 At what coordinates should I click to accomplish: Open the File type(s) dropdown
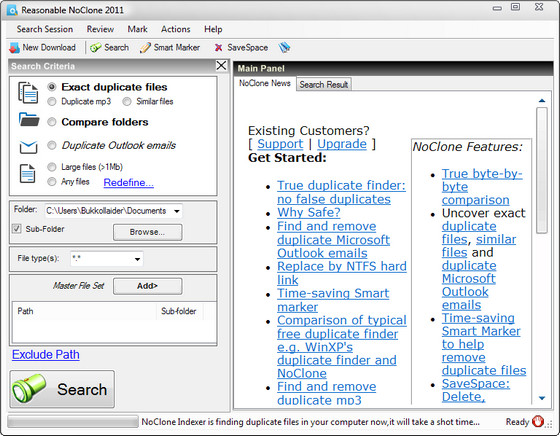coord(138,259)
